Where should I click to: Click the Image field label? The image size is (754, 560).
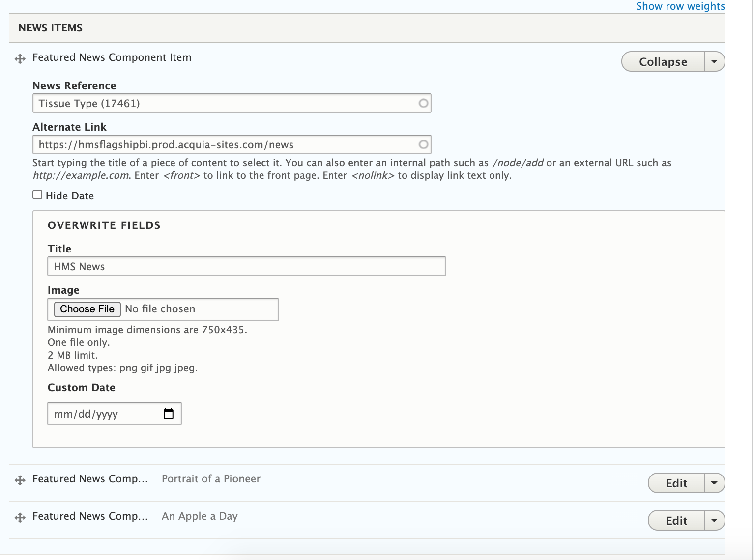(63, 290)
